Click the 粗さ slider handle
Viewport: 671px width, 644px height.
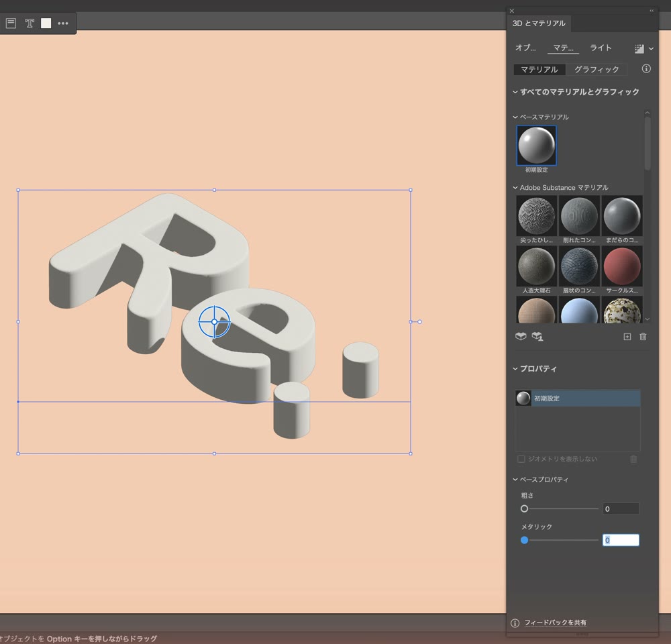click(x=524, y=508)
